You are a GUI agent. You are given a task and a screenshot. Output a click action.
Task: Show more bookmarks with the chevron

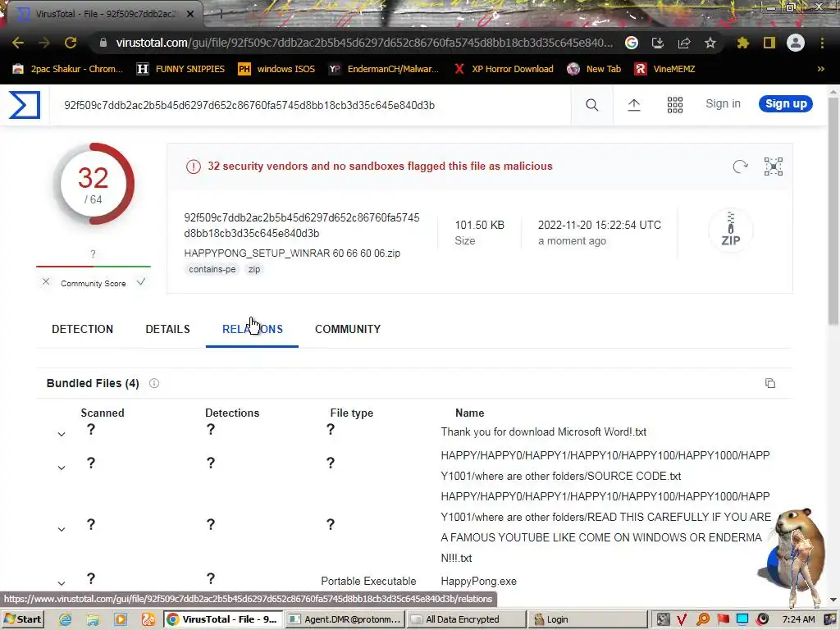[x=820, y=69]
